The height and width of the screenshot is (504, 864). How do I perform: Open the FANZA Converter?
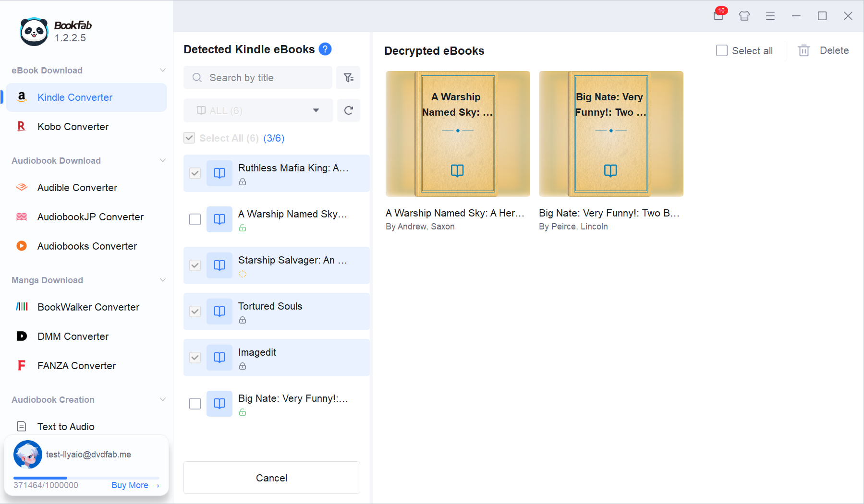[76, 365]
